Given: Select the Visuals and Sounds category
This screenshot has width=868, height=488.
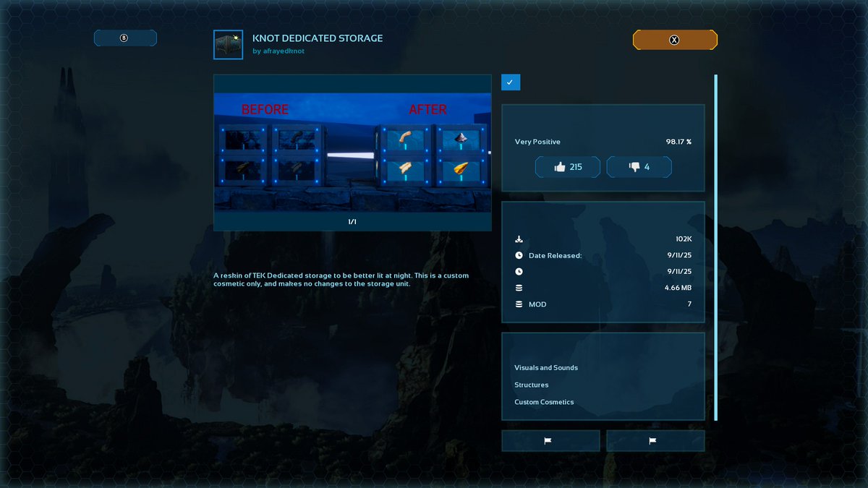Looking at the screenshot, I should coord(546,368).
